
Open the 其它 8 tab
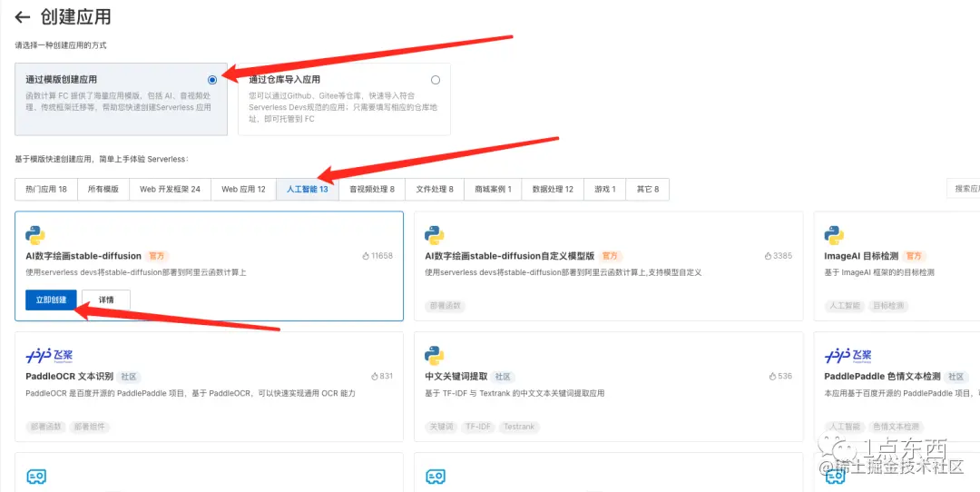tap(648, 189)
